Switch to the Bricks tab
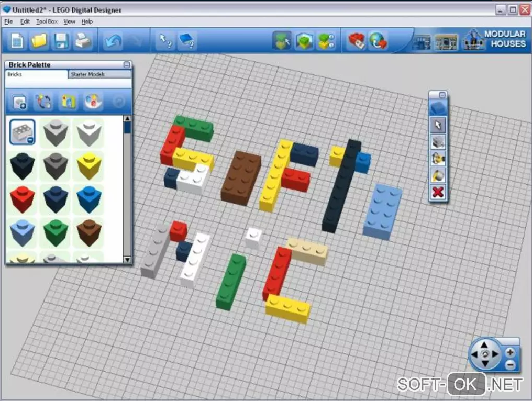The height and width of the screenshot is (401, 532). [36, 74]
